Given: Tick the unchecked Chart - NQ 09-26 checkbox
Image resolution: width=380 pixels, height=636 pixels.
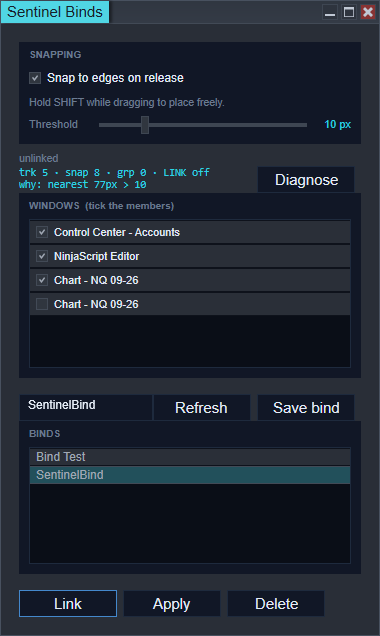Looking at the screenshot, I should pyautogui.click(x=42, y=304).
